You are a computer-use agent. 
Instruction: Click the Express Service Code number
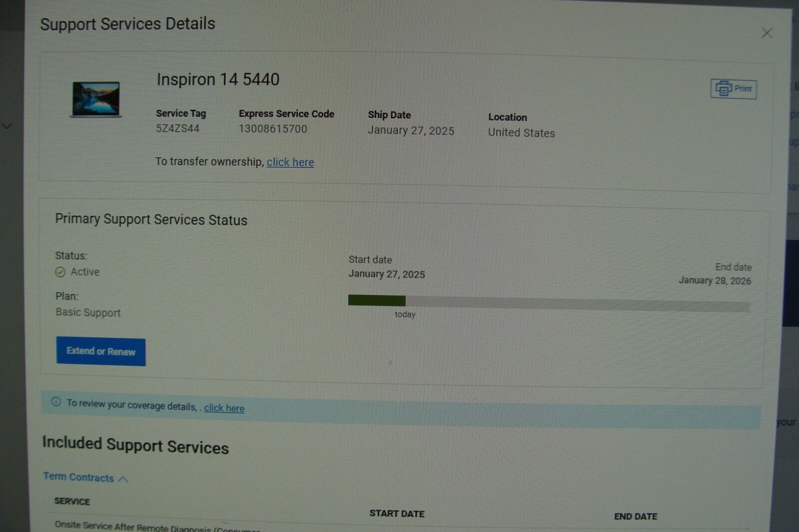[273, 129]
